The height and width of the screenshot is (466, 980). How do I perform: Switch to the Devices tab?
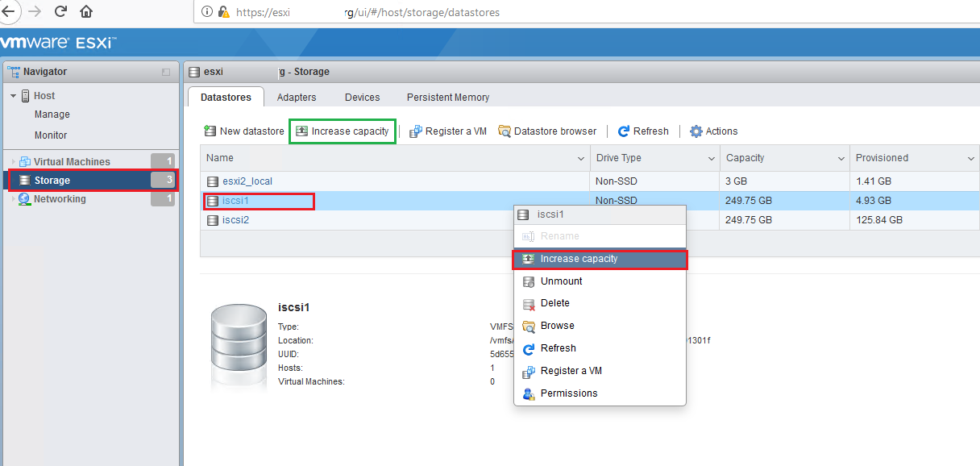click(x=362, y=98)
